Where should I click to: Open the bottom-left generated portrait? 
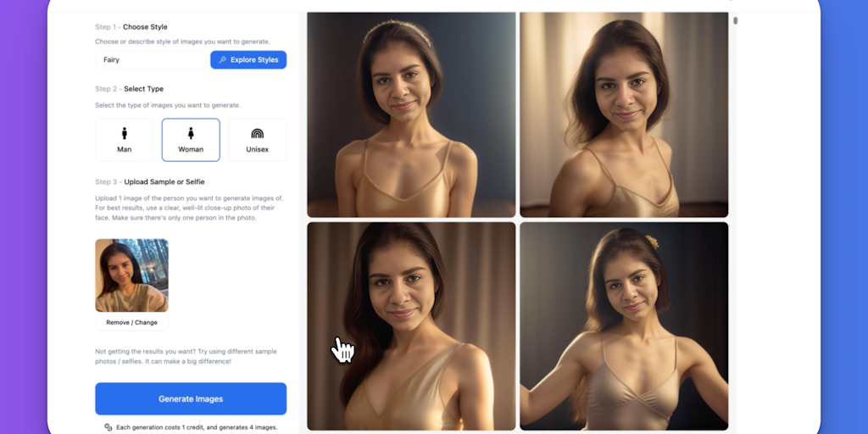tap(411, 326)
